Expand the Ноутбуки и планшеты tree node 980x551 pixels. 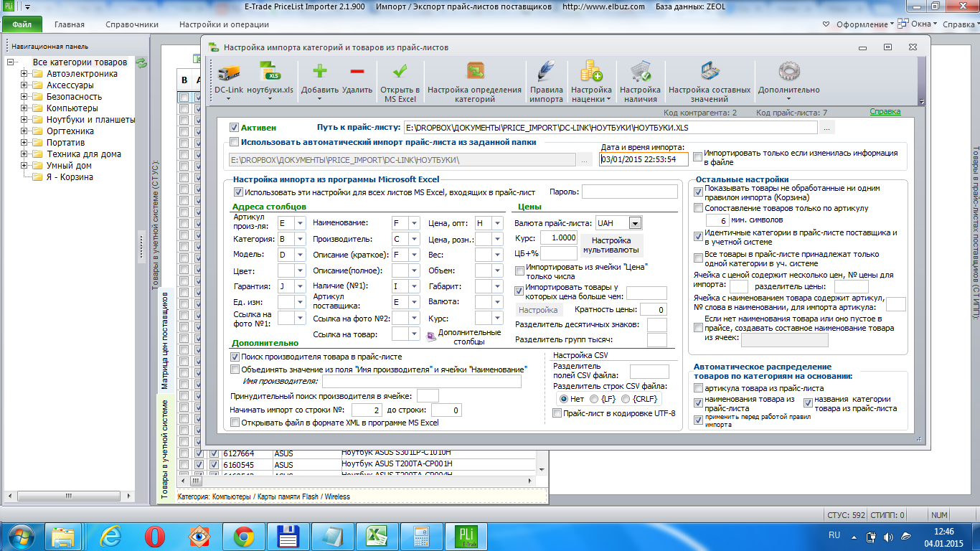coord(24,120)
